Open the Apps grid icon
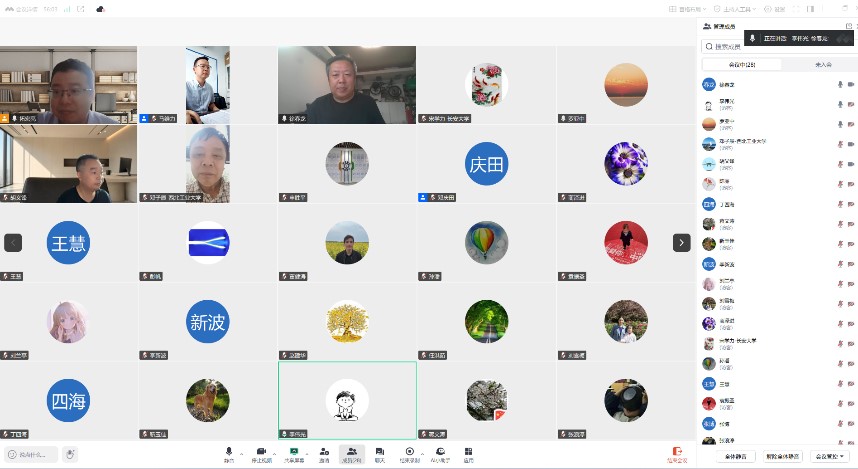The height and width of the screenshot is (469, 858). pos(468,451)
